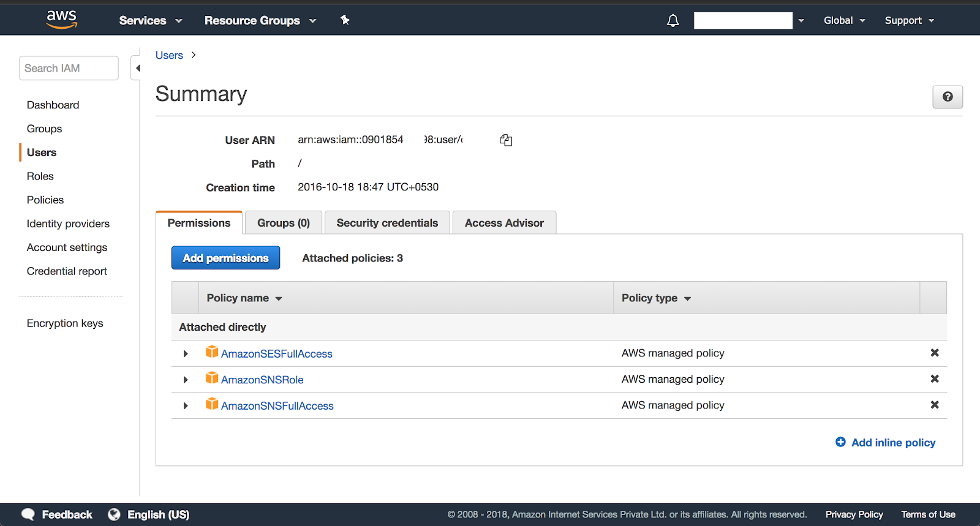The image size is (980, 526).
Task: Detach AmazonSNSRole using its X icon
Action: 935,379
